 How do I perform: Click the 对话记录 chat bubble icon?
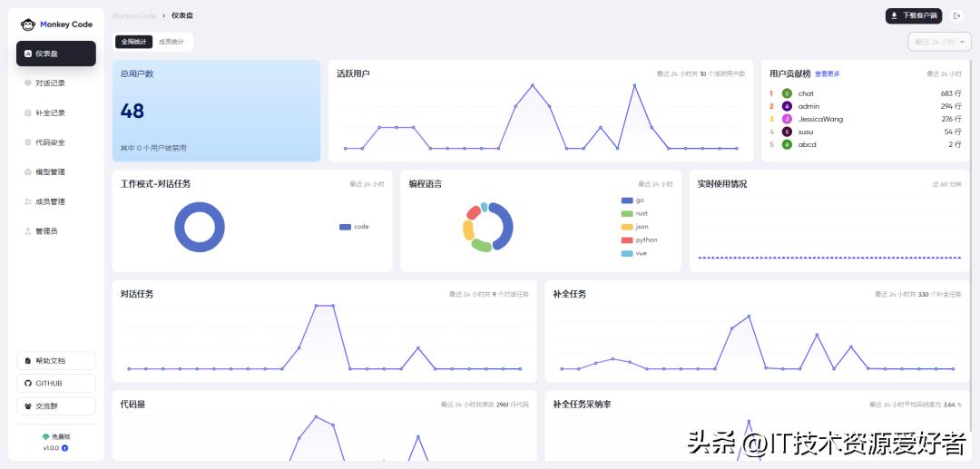tap(27, 83)
